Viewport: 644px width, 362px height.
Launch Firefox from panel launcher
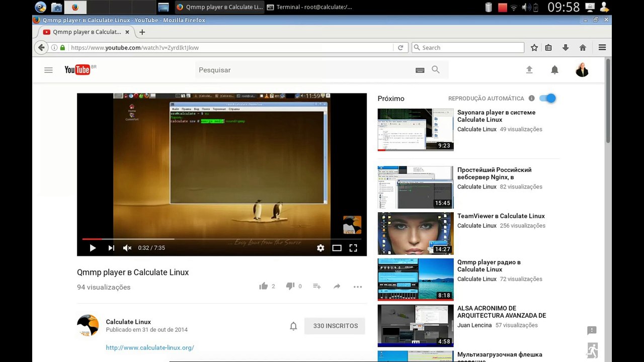pyautogui.click(x=75, y=7)
